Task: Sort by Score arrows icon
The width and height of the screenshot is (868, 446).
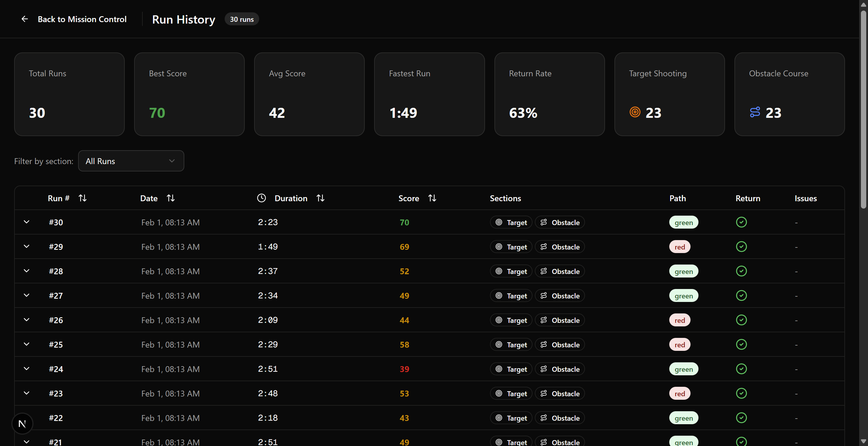Action: click(432, 198)
